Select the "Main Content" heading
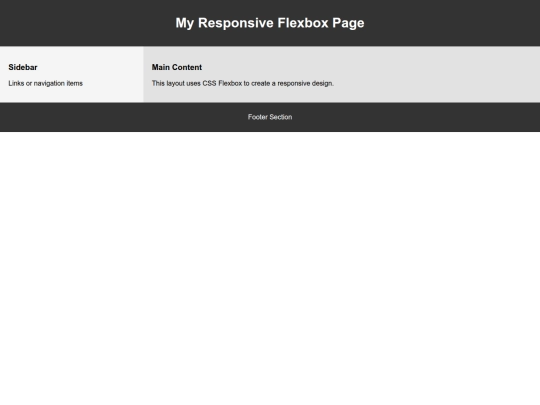The image size is (540, 405). pos(177,67)
